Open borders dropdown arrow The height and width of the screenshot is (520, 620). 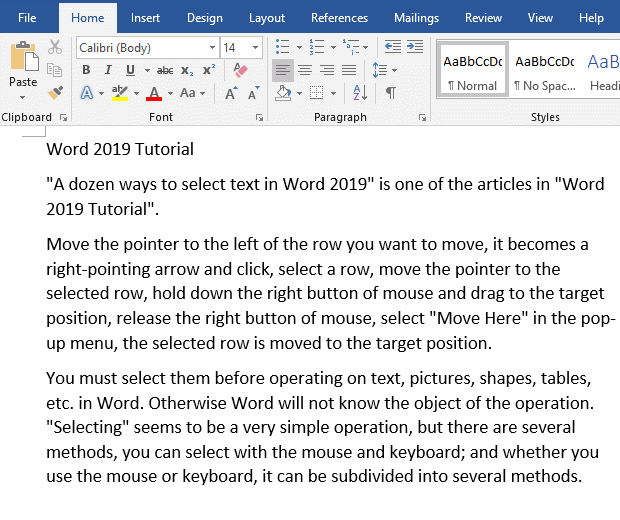(x=333, y=93)
